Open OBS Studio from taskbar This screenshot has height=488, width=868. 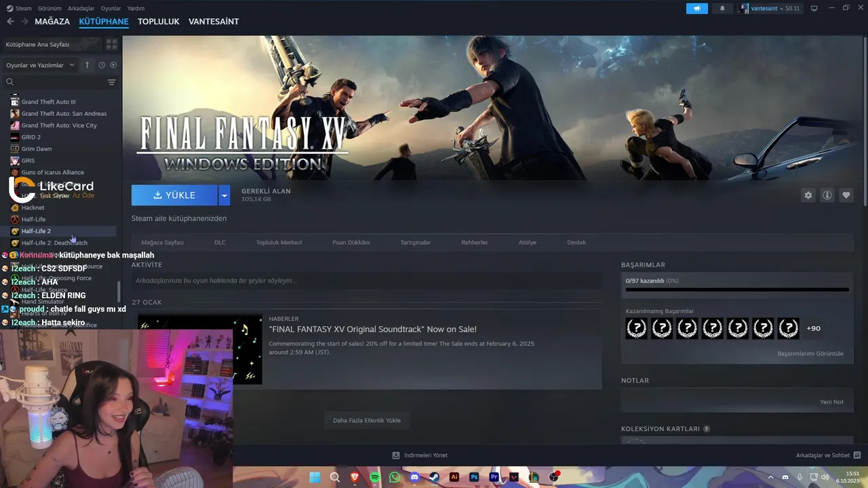coord(554,477)
